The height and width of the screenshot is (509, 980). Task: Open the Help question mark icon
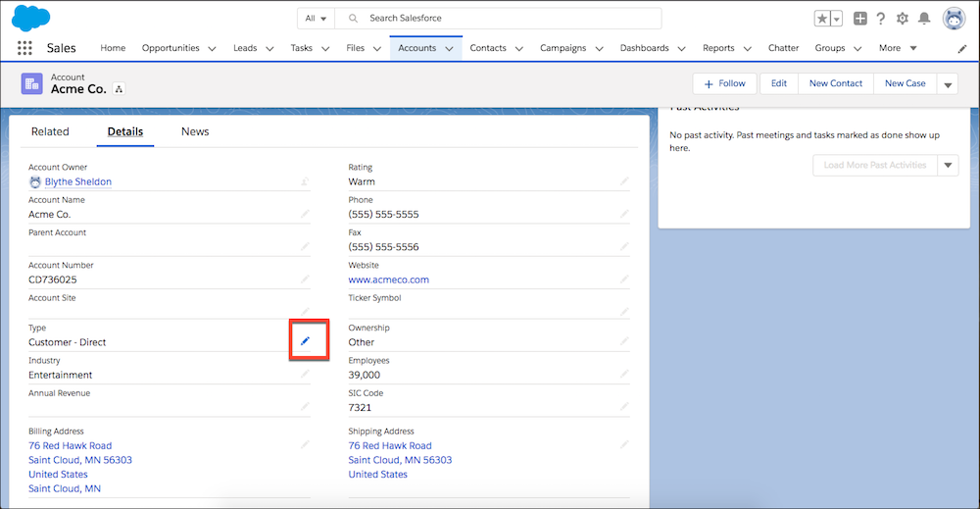tap(881, 18)
